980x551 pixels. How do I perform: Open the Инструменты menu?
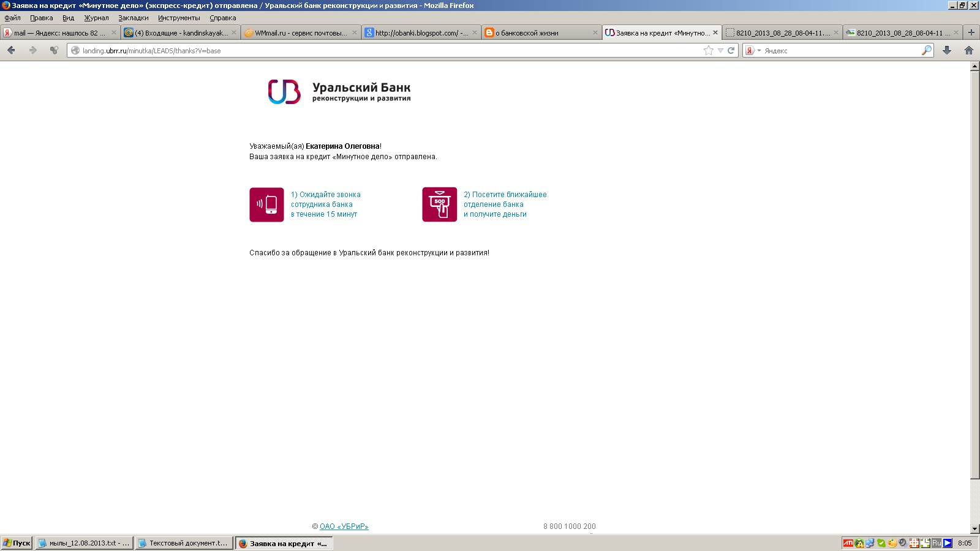tap(179, 18)
